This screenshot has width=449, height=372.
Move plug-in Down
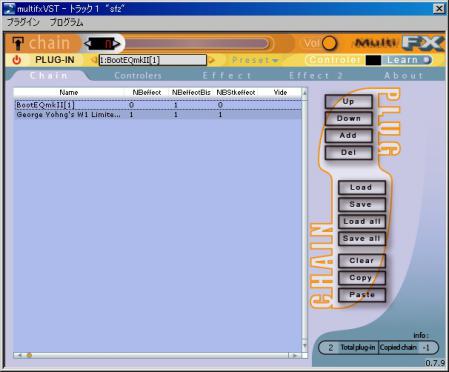pyautogui.click(x=349, y=119)
